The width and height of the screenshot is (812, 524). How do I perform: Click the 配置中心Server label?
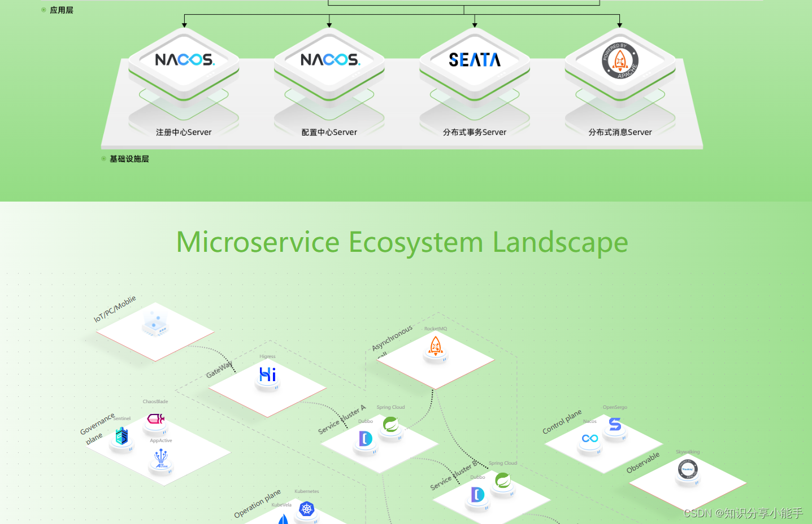coord(329,132)
